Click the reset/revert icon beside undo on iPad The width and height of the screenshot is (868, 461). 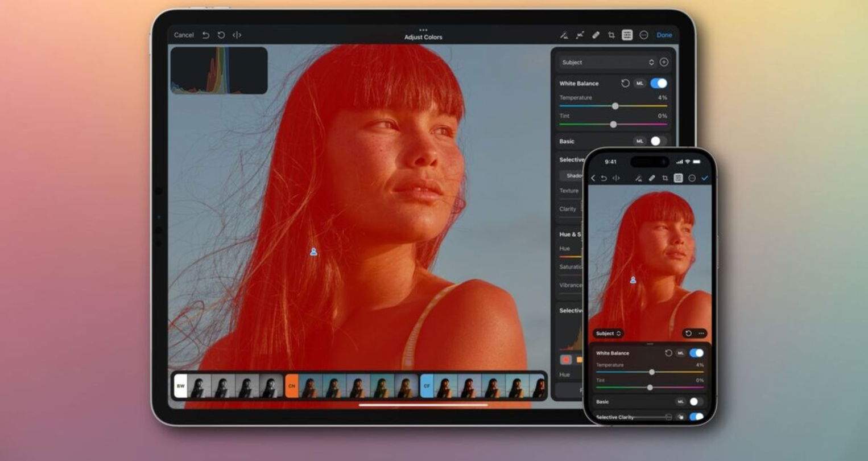pyautogui.click(x=221, y=35)
